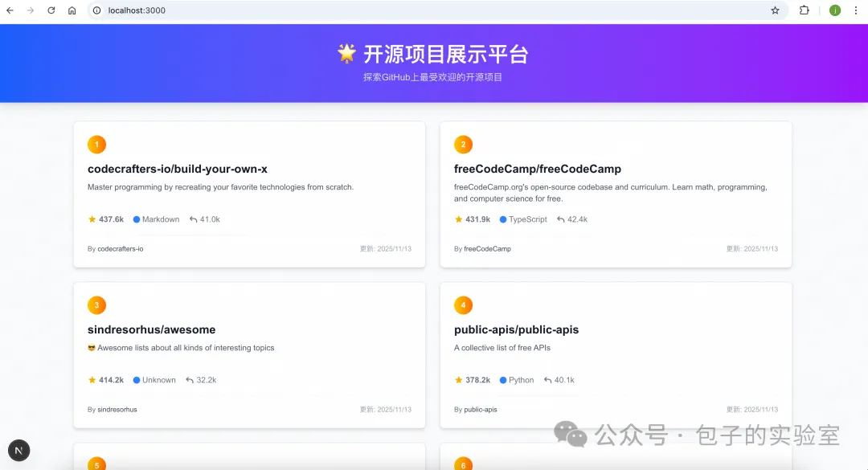Open the Next.js dev tools badge

click(18, 450)
